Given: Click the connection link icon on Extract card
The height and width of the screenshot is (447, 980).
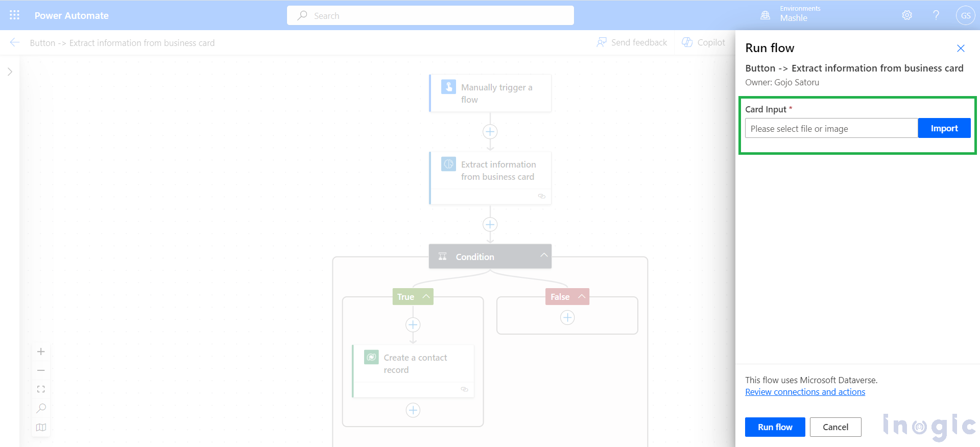Looking at the screenshot, I should click(x=542, y=196).
